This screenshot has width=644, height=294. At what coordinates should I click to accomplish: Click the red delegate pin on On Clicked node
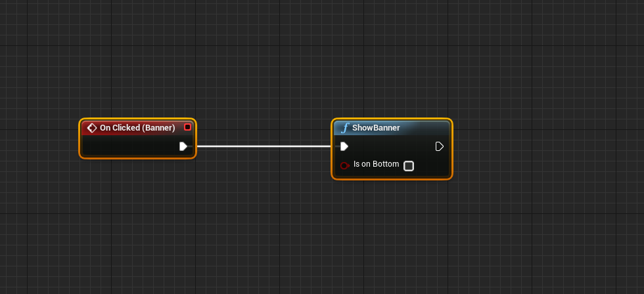(x=188, y=127)
